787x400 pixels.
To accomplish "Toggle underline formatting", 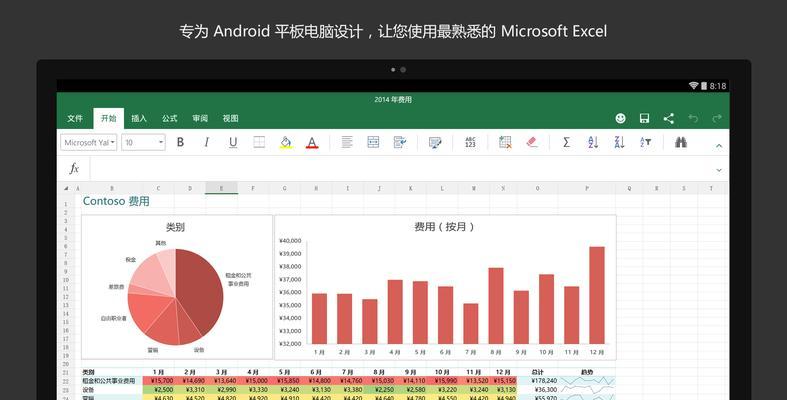I will pos(233,143).
